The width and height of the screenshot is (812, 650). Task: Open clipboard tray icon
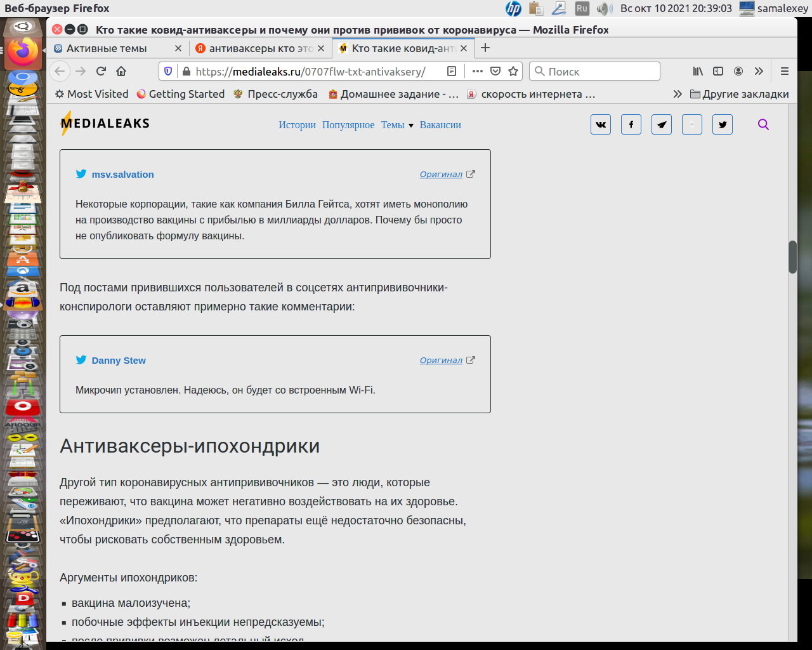[536, 8]
